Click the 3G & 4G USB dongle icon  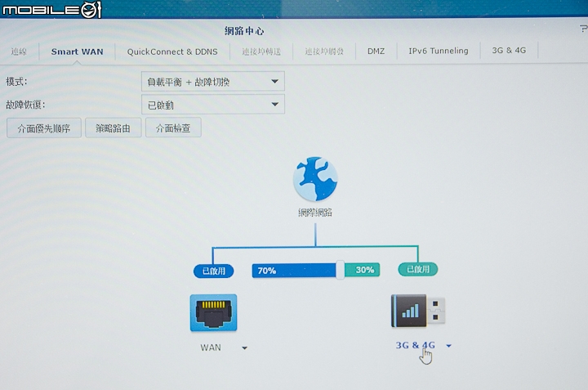[418, 311]
